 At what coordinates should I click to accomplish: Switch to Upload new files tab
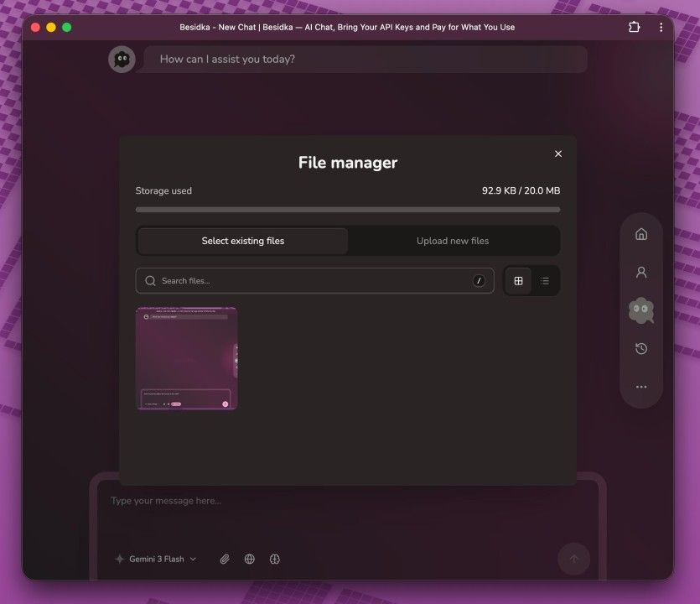tap(453, 241)
